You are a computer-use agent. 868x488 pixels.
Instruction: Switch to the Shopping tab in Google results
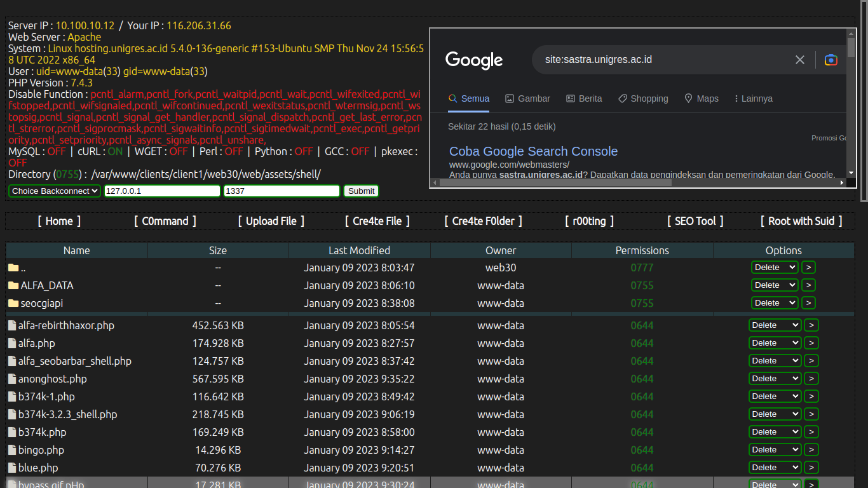[643, 98]
